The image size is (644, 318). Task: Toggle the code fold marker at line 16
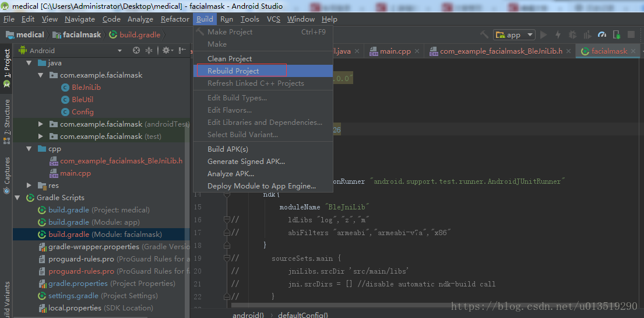226,220
